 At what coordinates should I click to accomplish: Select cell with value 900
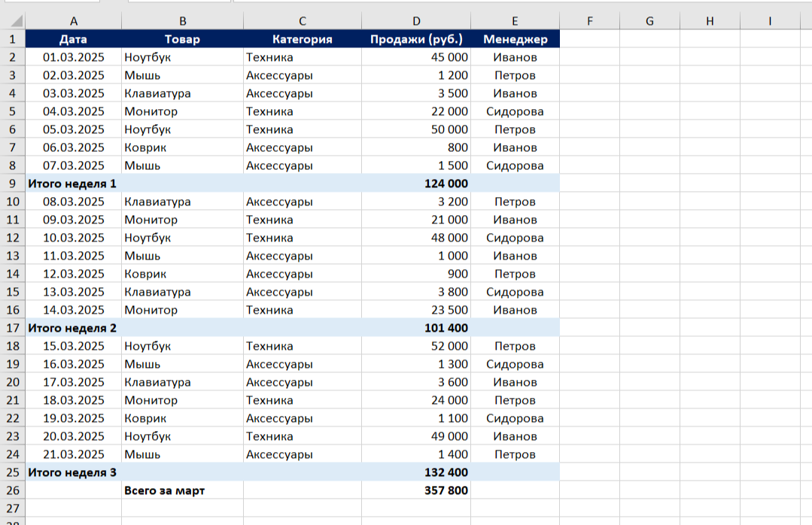click(416, 274)
